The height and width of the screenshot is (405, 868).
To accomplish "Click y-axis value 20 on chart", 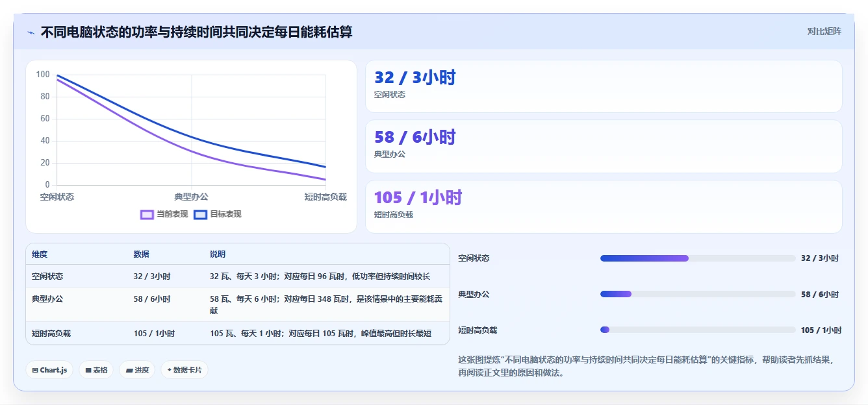I will (45, 163).
